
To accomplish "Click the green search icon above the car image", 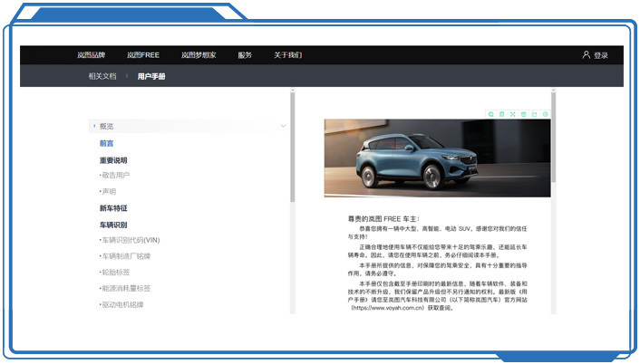I will [491, 114].
